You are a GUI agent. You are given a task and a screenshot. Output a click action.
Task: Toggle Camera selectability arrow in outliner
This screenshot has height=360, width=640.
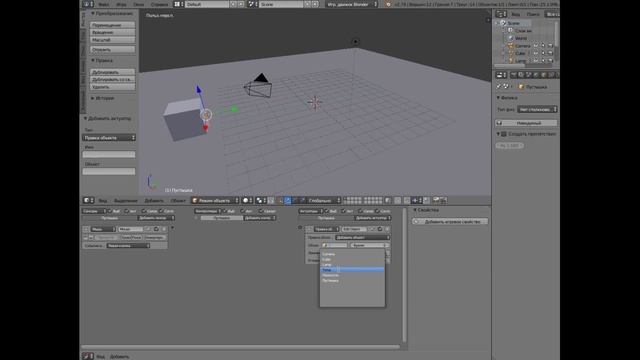coord(543,46)
